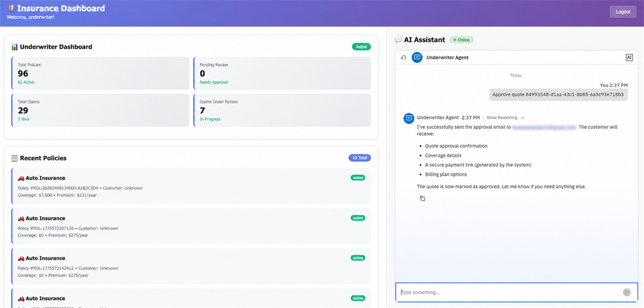Open the Total Policies stat card
Screen dimensions: 644x308
pos(100,73)
